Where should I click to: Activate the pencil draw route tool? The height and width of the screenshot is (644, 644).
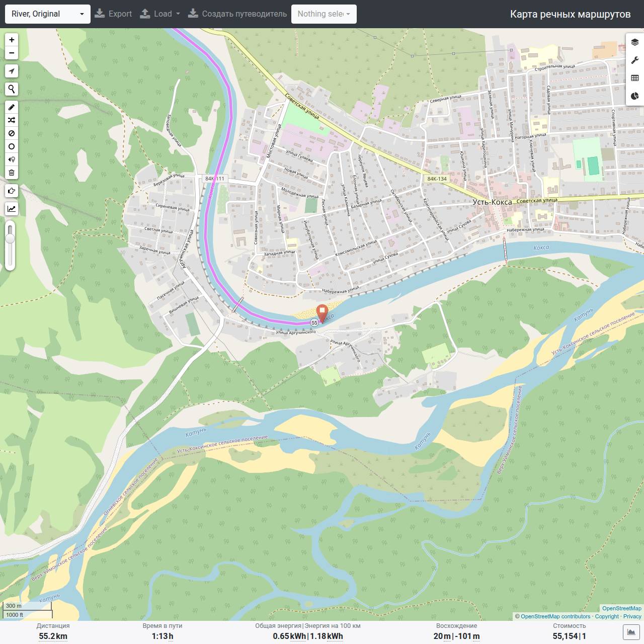(x=12, y=107)
